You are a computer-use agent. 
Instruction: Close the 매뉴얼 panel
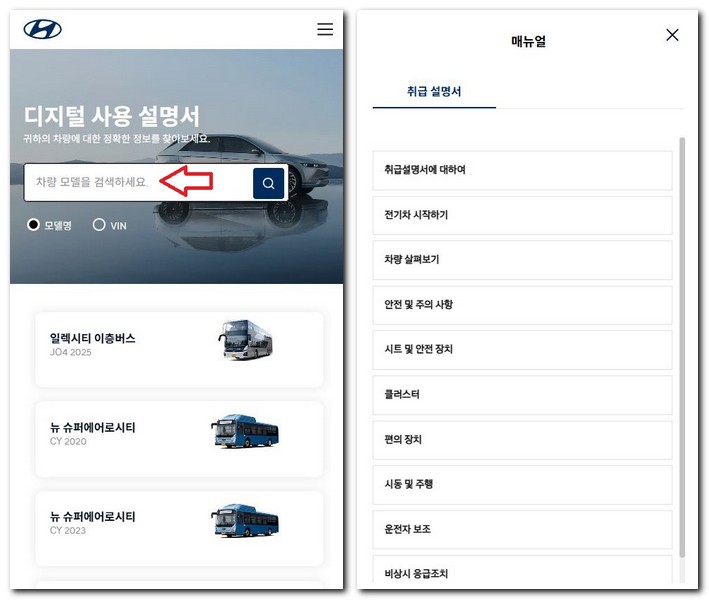pos(672,35)
